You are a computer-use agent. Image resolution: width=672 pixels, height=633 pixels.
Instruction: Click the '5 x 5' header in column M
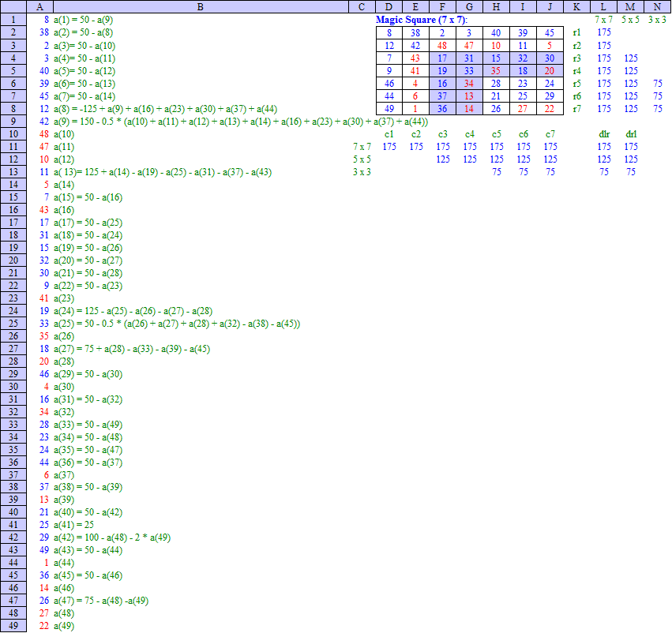click(x=630, y=20)
